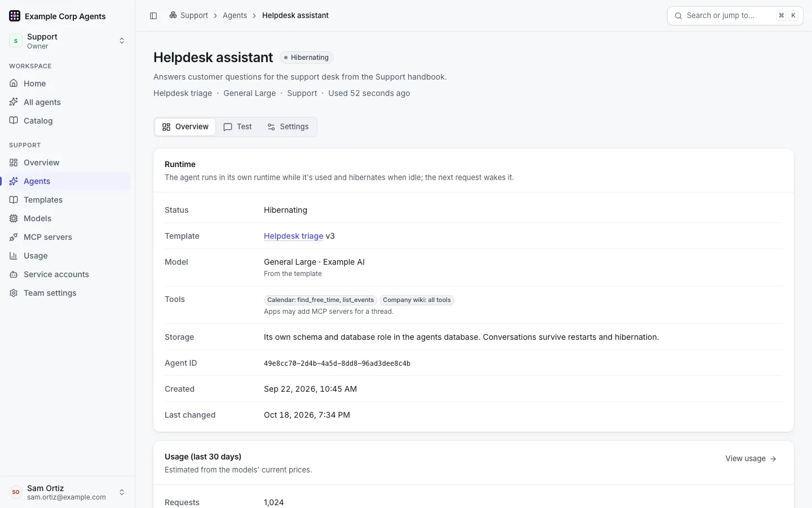Click the sam.ortiz@example.com email
Image resolution: width=812 pixels, height=508 pixels.
pyautogui.click(x=67, y=497)
